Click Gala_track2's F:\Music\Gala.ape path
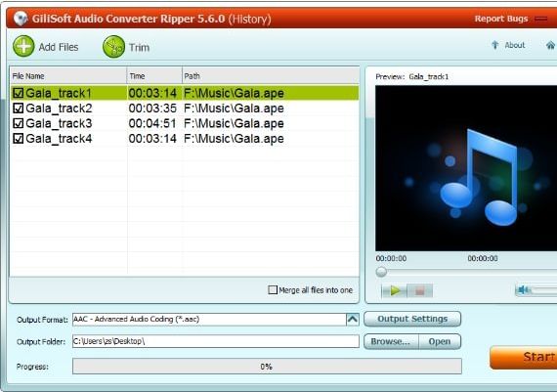This screenshot has width=557, height=392. click(x=234, y=109)
